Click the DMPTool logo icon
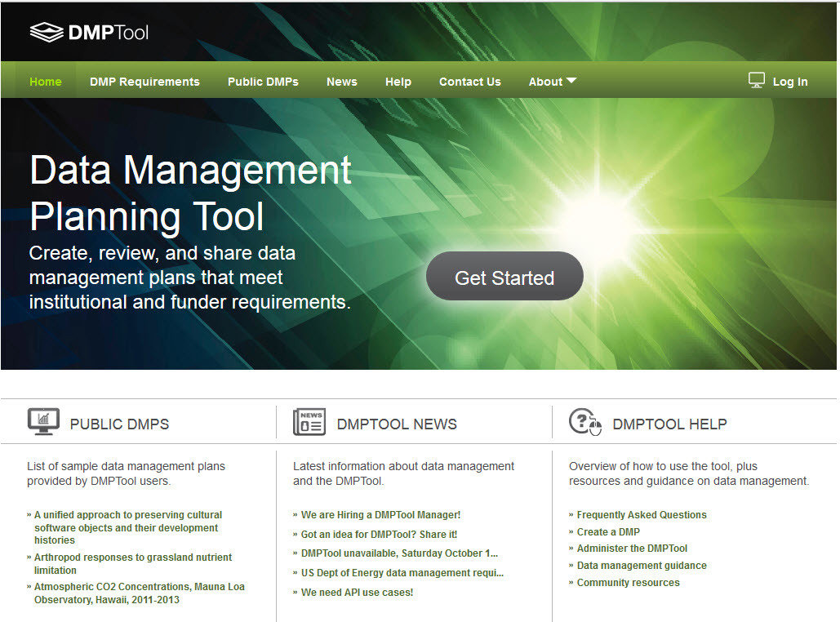Image resolution: width=840 pixels, height=622 pixels. (47, 33)
